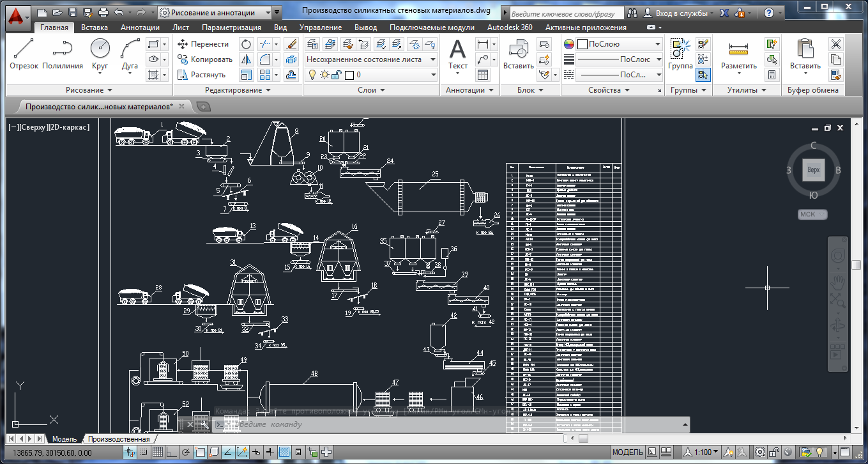Toggle polar tracking in status bar
The width and height of the screenshot is (868, 464).
185,452
